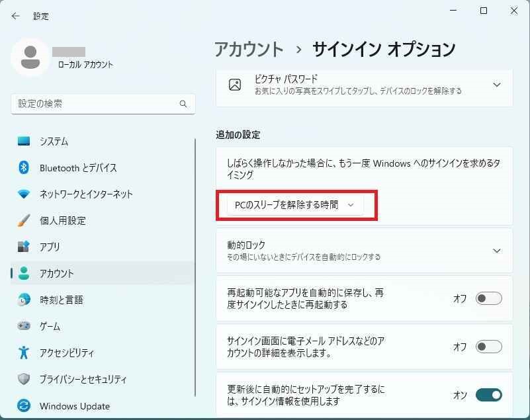The width and height of the screenshot is (530, 420).
Task: Expand 動的ロック section chevron
Action: 496,251
